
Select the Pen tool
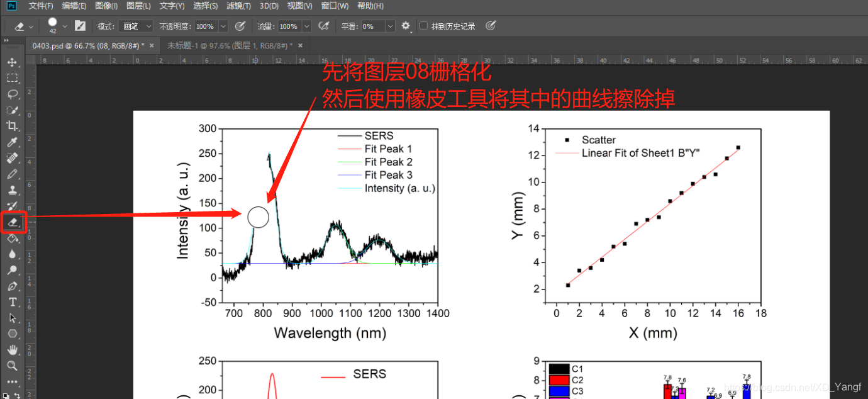(x=12, y=286)
